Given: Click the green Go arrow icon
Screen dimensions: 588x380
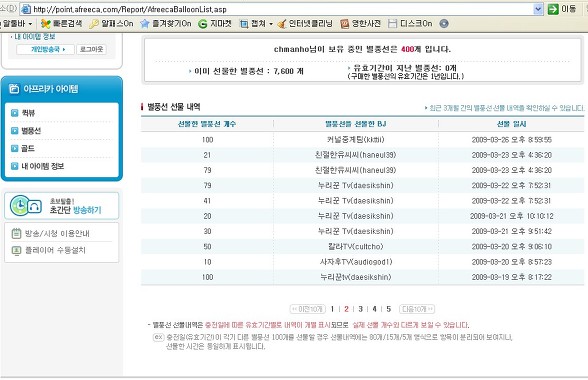Looking at the screenshot, I should click(x=553, y=9).
